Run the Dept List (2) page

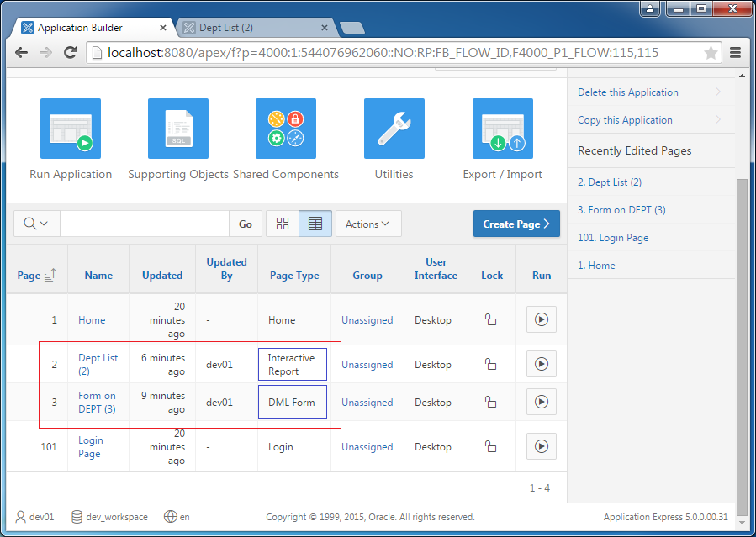pos(541,364)
